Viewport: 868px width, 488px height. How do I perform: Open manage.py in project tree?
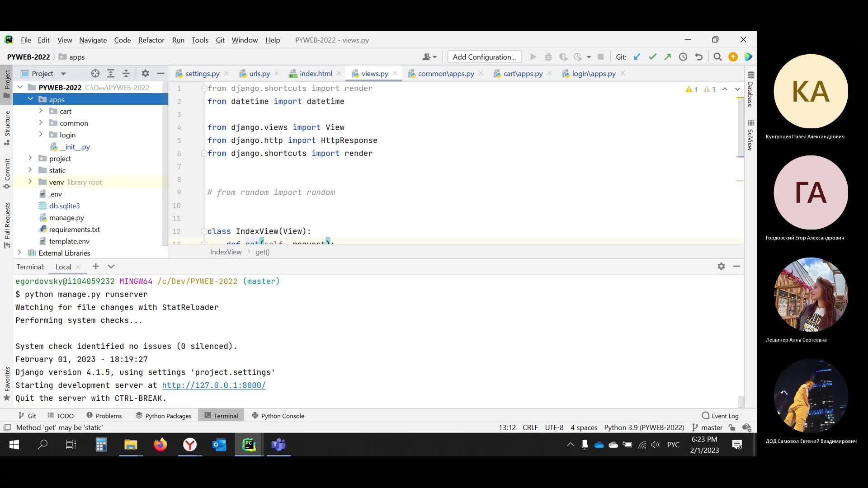(x=66, y=217)
